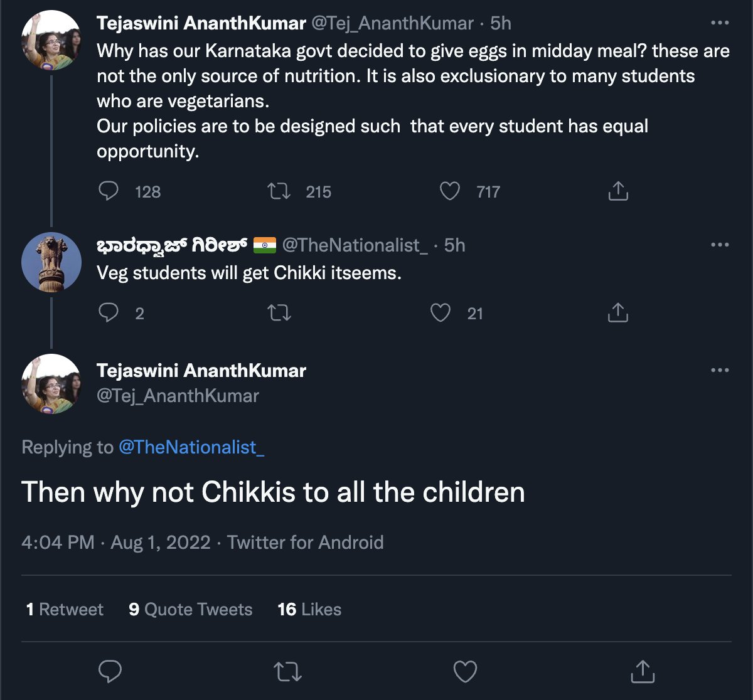Viewport: 753px width, 700px height.
Task: Open more options on first tweet
Action: click(x=720, y=23)
